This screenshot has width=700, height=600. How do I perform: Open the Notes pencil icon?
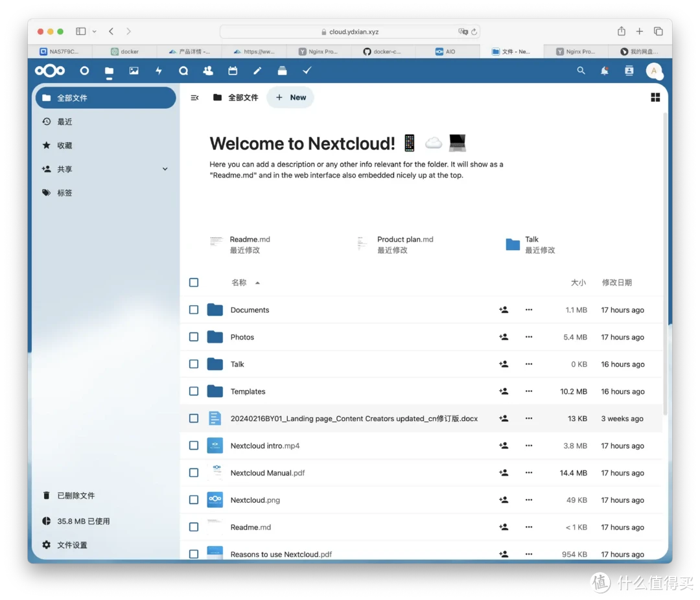(257, 71)
